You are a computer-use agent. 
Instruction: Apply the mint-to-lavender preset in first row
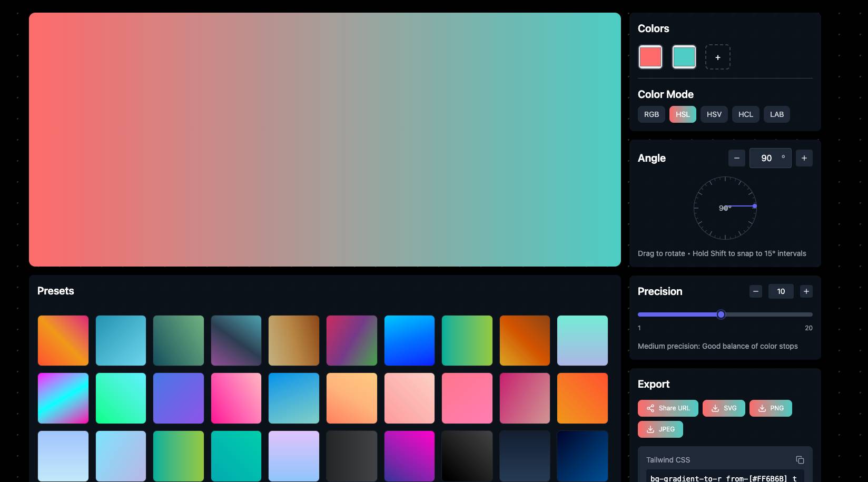(583, 340)
